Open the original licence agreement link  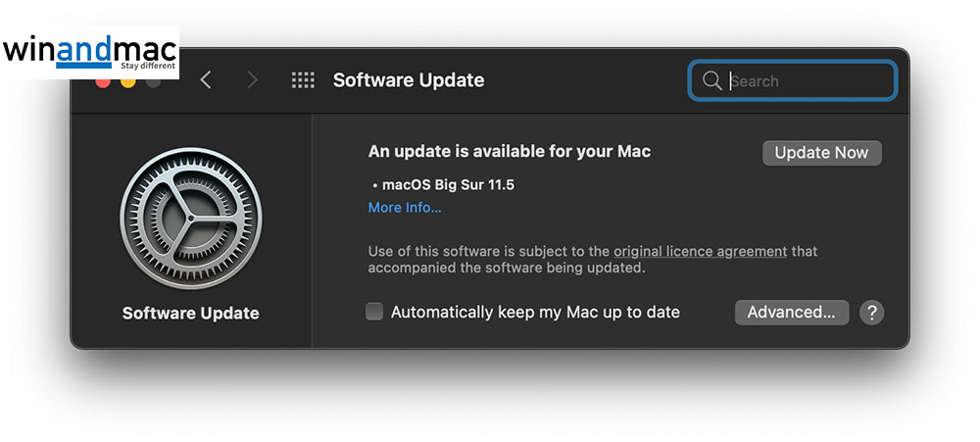pyautogui.click(x=700, y=251)
